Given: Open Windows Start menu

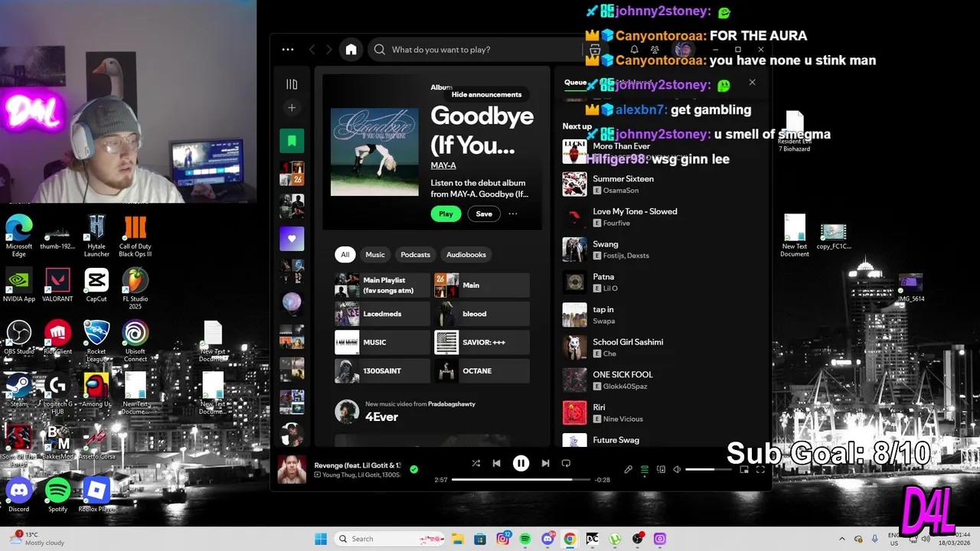Looking at the screenshot, I should click(x=321, y=539).
